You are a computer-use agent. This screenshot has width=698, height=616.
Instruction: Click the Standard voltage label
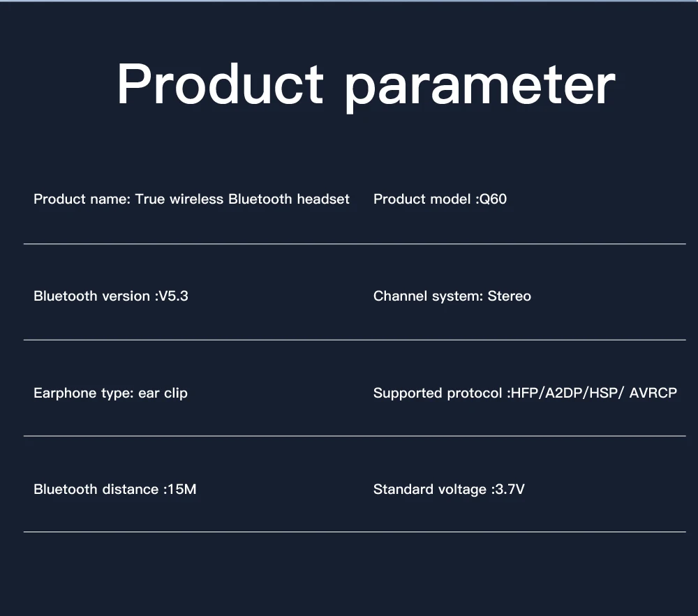pyautogui.click(x=429, y=490)
